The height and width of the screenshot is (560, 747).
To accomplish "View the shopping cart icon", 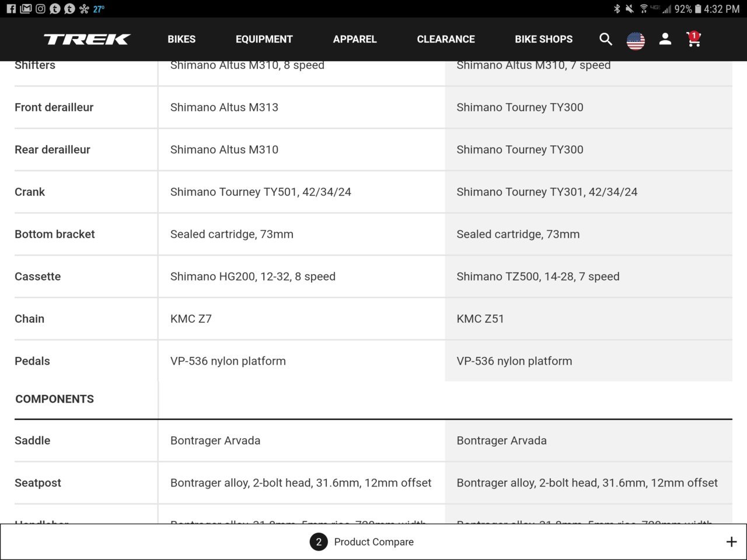I will tap(693, 38).
